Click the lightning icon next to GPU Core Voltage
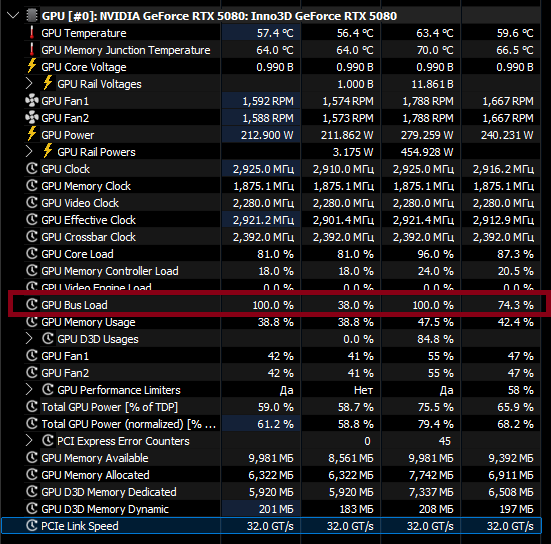This screenshot has width=551, height=544. [x=32, y=66]
